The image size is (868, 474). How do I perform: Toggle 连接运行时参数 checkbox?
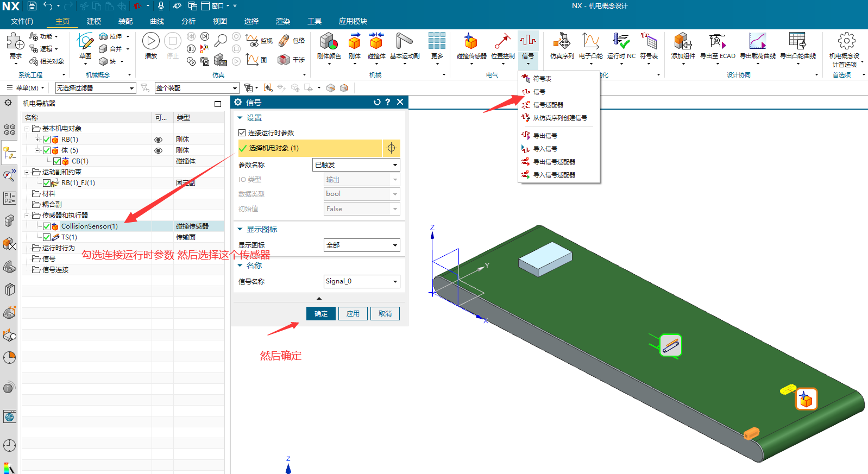242,132
